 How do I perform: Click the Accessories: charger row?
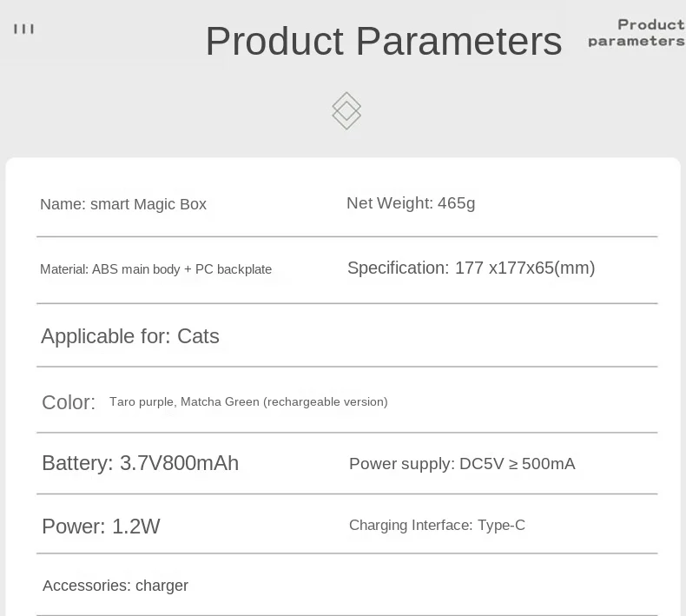click(115, 586)
